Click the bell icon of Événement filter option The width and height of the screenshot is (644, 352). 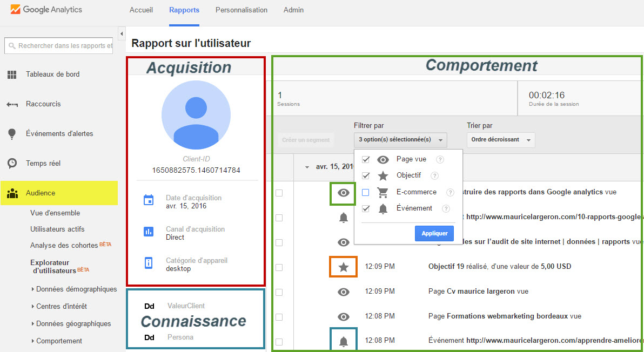point(383,209)
